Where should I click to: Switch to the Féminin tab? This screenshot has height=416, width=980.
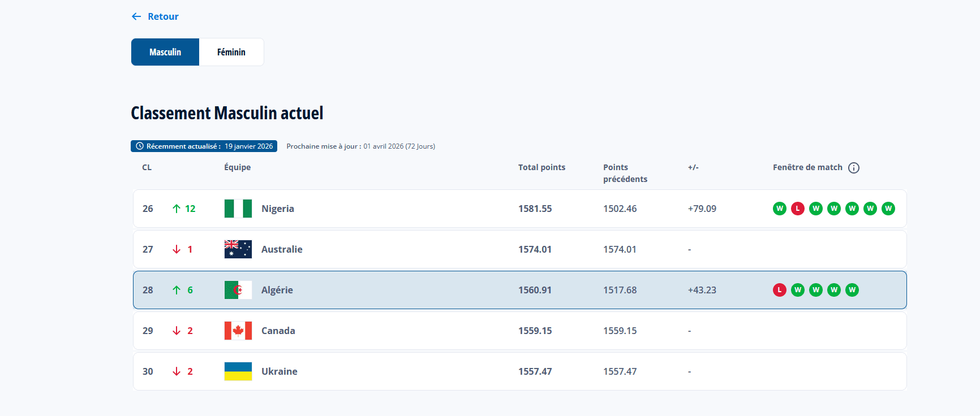(x=231, y=52)
